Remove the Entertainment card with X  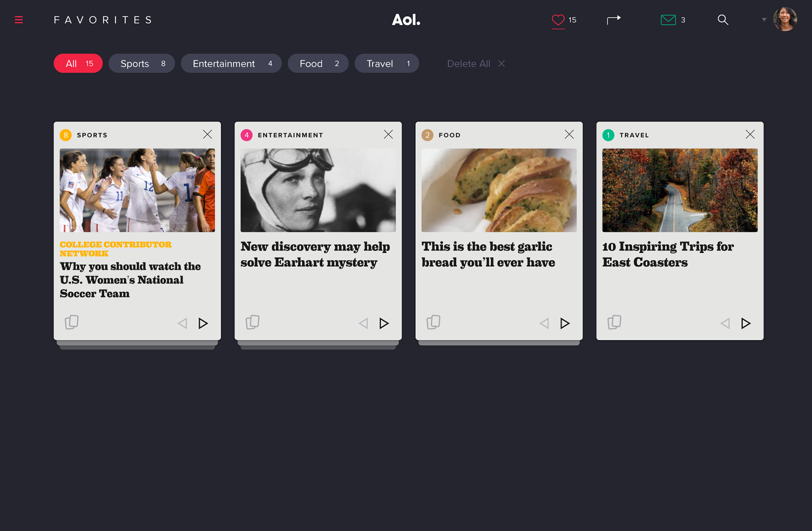click(388, 134)
